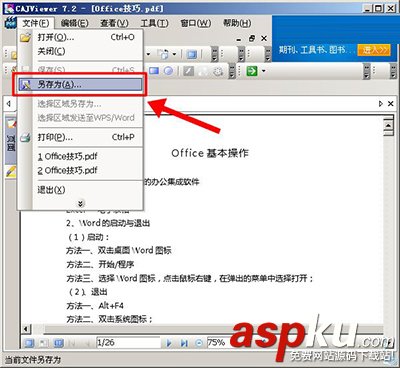This screenshot has height=368, width=400.
Task: Go to next page arrow
Action: click(169, 343)
